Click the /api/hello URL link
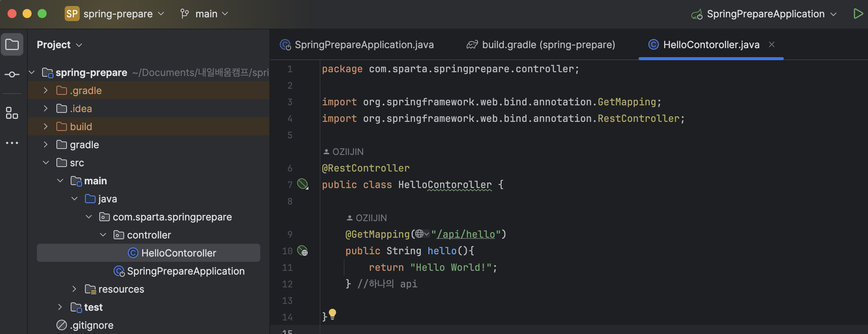 tap(466, 234)
